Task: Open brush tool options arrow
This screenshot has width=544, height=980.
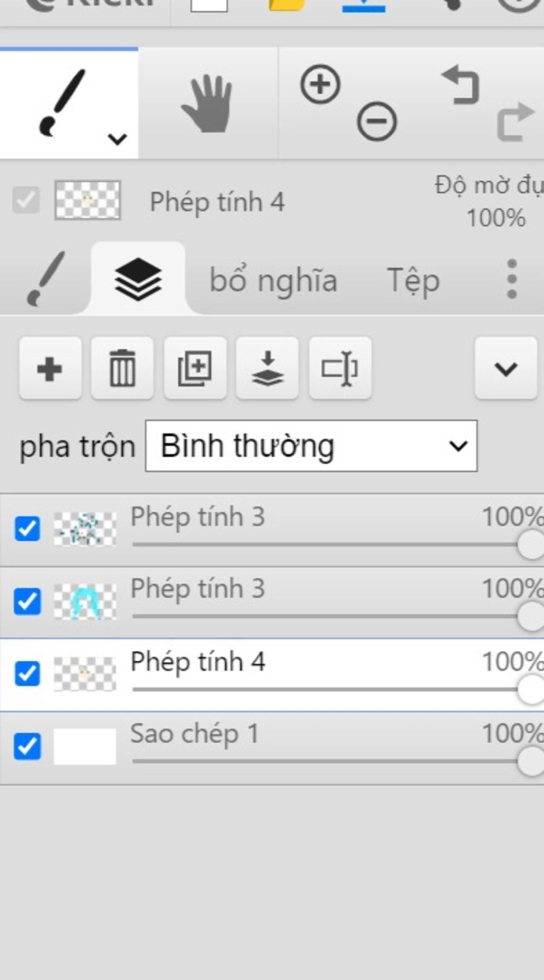Action: (x=117, y=140)
